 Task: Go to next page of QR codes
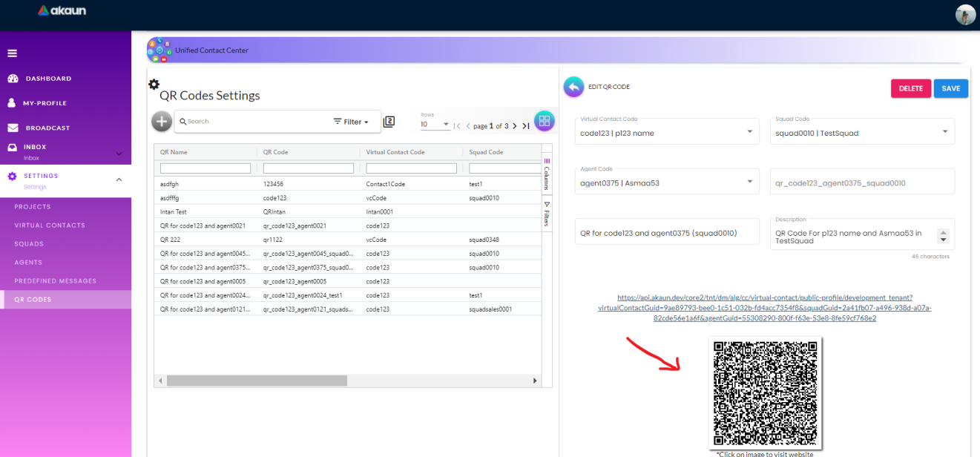click(515, 126)
